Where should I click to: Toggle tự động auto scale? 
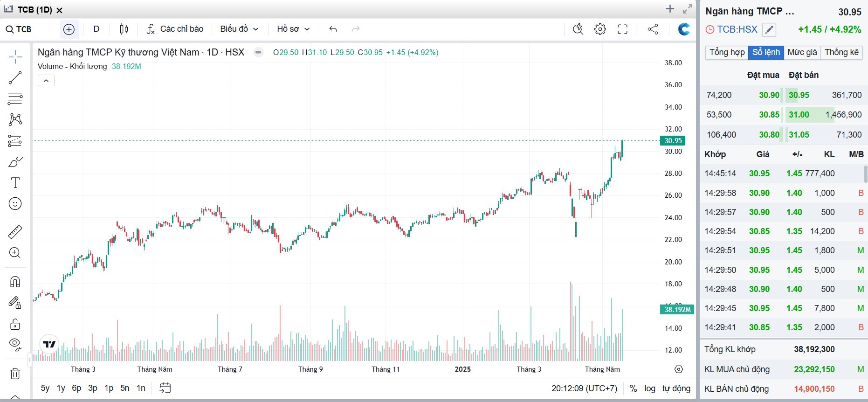pos(676,388)
